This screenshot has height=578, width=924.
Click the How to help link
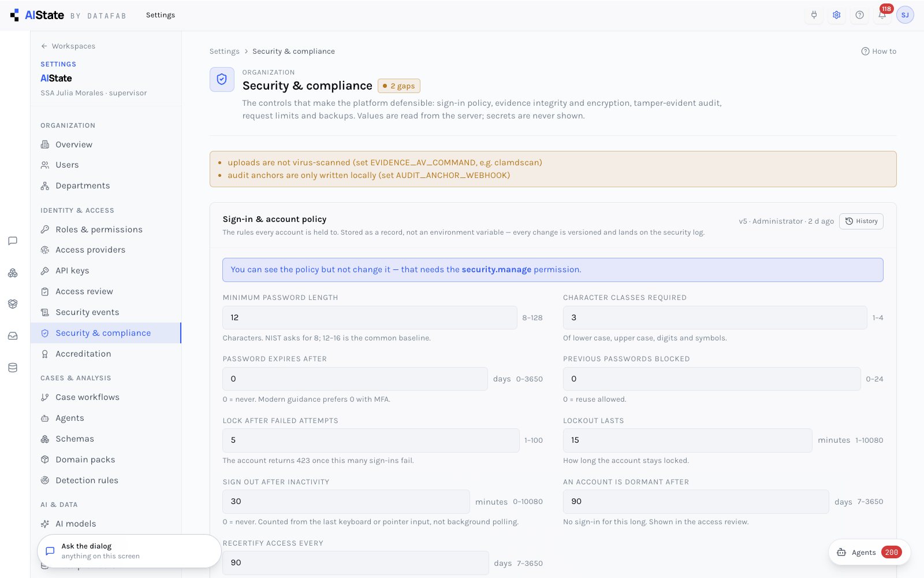[879, 51]
